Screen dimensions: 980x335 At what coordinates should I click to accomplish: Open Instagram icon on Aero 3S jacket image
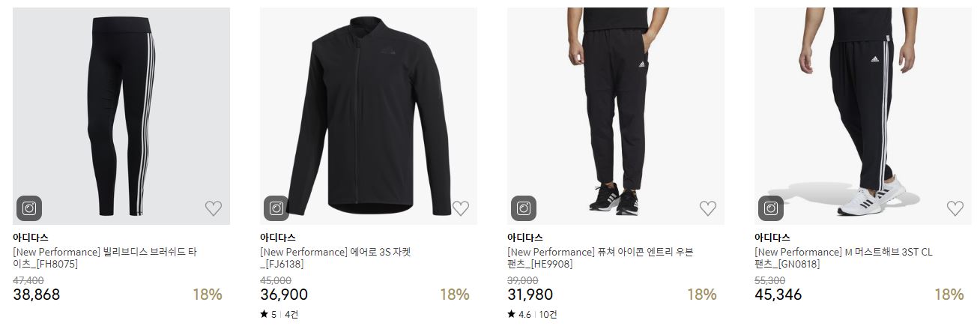point(276,208)
